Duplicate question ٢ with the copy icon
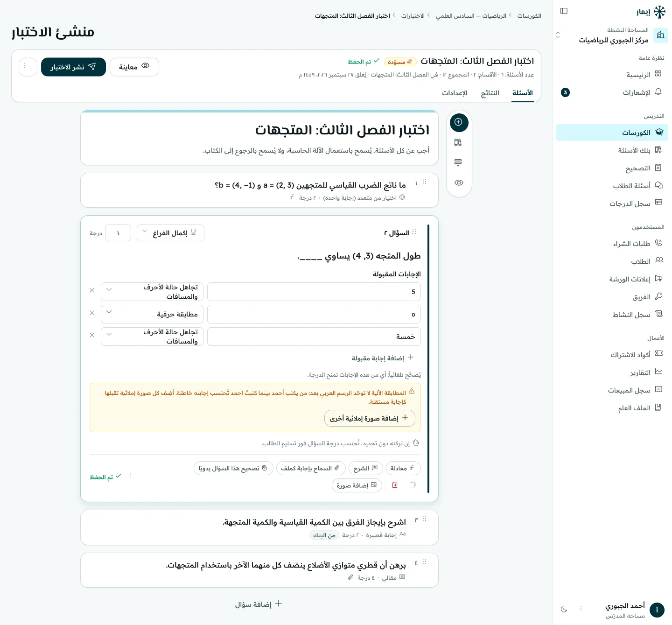 (413, 485)
